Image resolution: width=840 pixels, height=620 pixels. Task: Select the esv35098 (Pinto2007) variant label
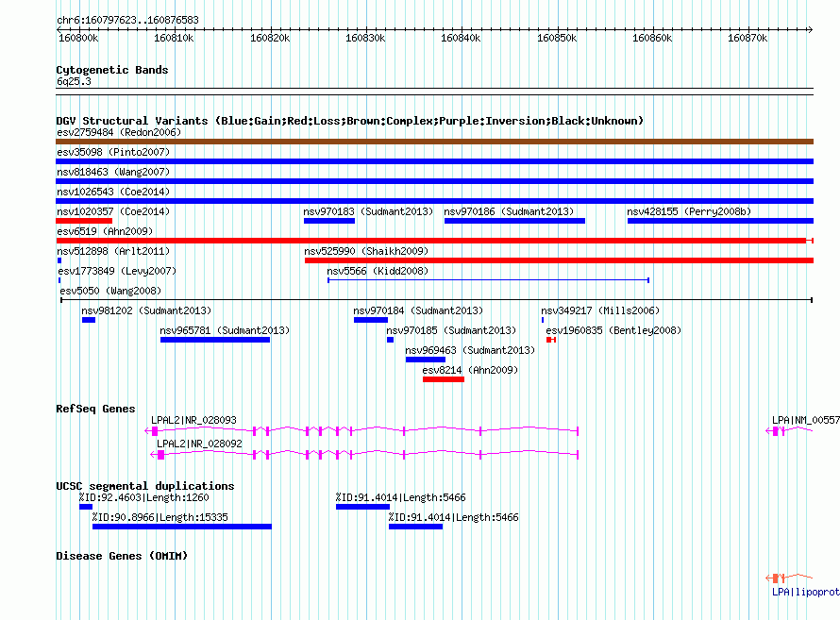113,152
